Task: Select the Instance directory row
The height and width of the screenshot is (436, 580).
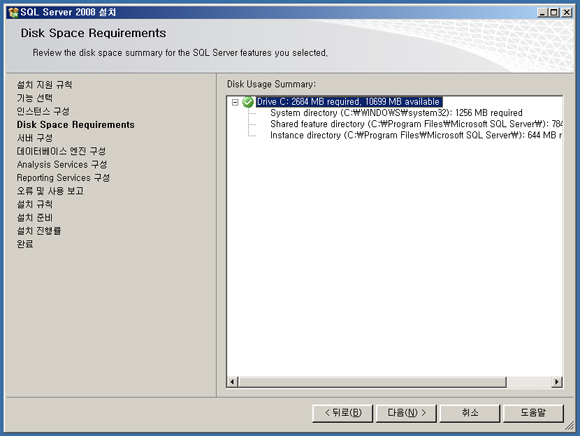Action: [416, 135]
